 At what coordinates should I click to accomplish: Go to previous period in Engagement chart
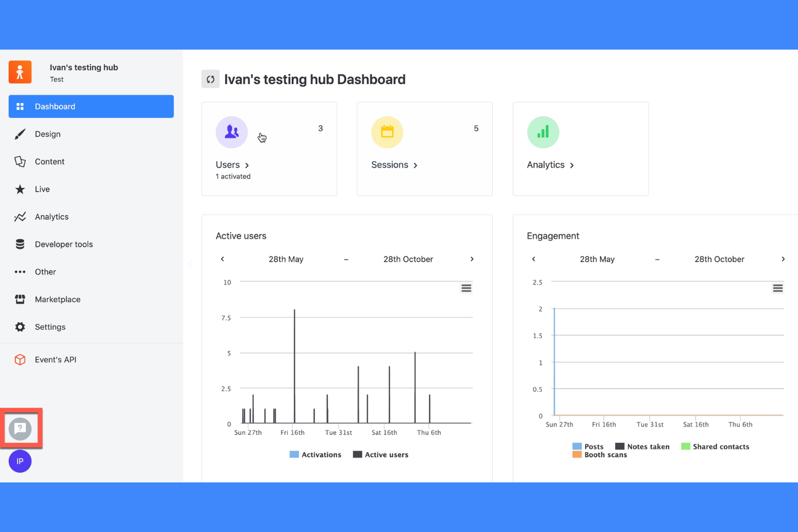tap(534, 259)
